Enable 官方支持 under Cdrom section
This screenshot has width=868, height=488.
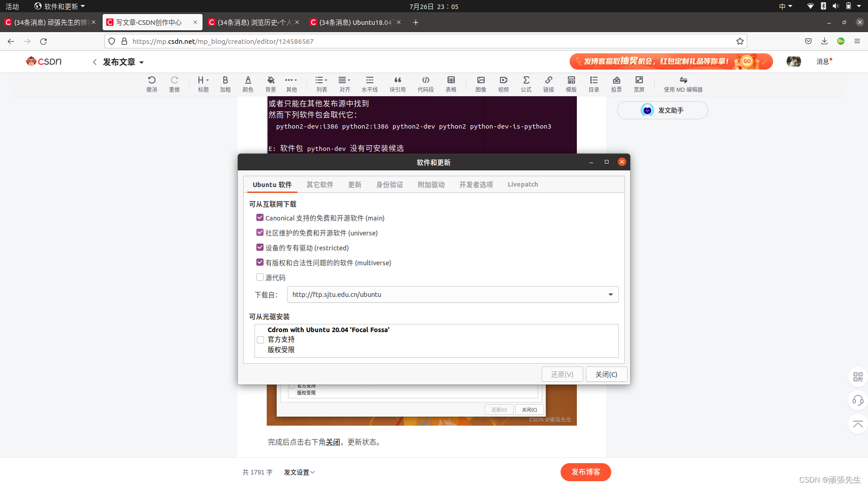(260, 339)
